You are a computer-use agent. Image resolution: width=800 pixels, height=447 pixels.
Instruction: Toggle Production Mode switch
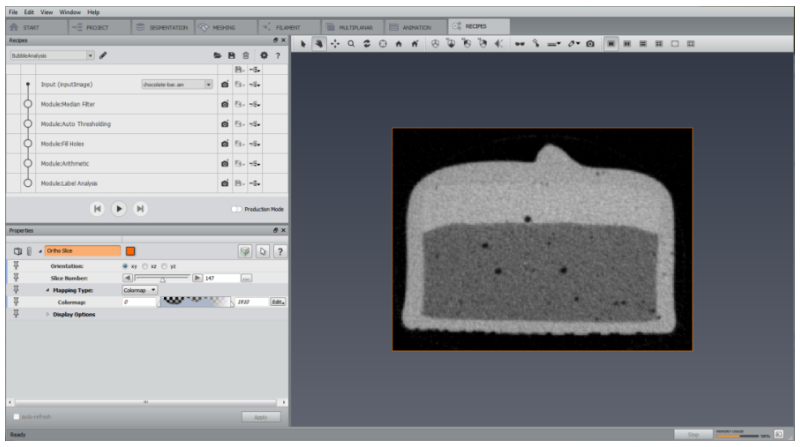(x=236, y=209)
